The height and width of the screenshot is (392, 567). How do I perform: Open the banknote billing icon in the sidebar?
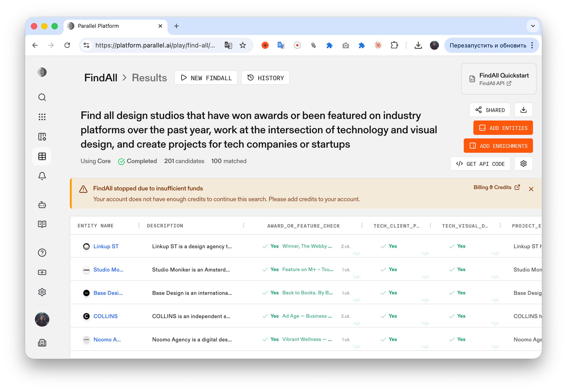[x=42, y=272]
